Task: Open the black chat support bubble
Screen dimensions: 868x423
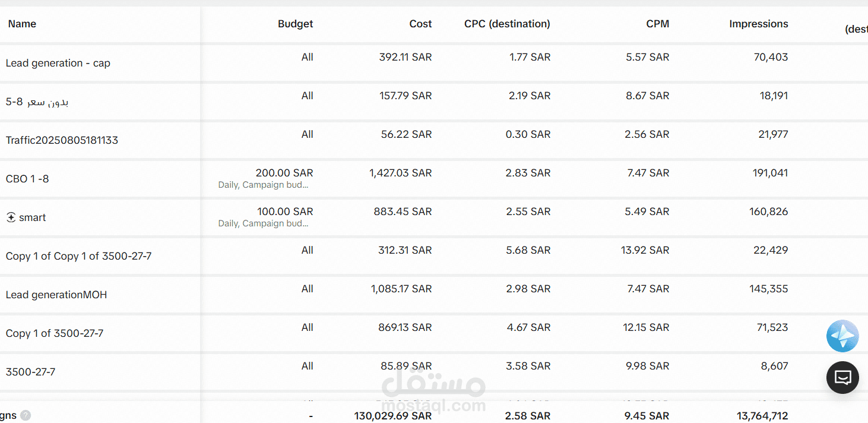Action: click(842, 377)
